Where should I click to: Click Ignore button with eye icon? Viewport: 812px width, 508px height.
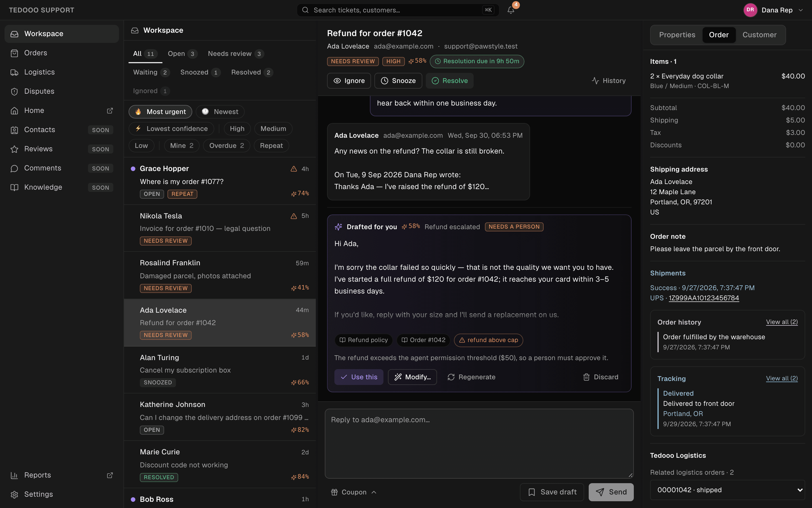[x=348, y=81]
